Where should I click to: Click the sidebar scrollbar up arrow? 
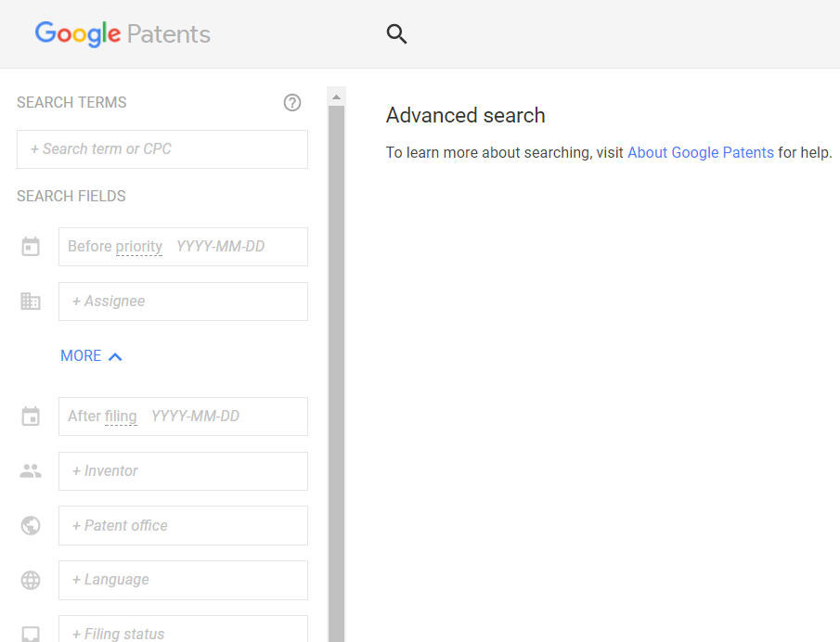click(x=336, y=96)
